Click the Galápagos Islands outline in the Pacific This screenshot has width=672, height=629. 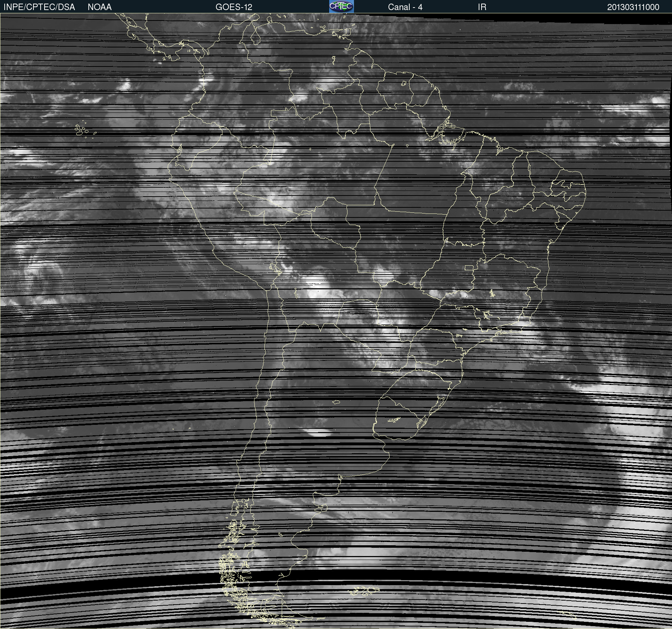point(81,130)
